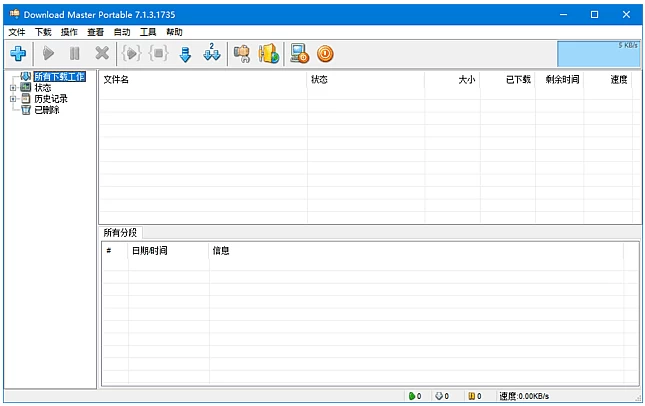This screenshot has width=645, height=406.
Task: Select 已删除 in the sidebar tree
Action: (x=46, y=110)
